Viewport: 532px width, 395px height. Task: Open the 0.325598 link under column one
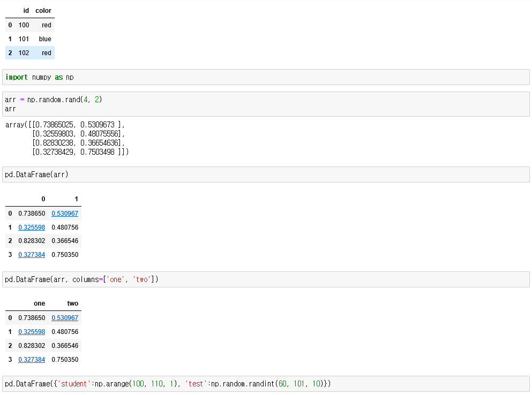tap(32, 332)
